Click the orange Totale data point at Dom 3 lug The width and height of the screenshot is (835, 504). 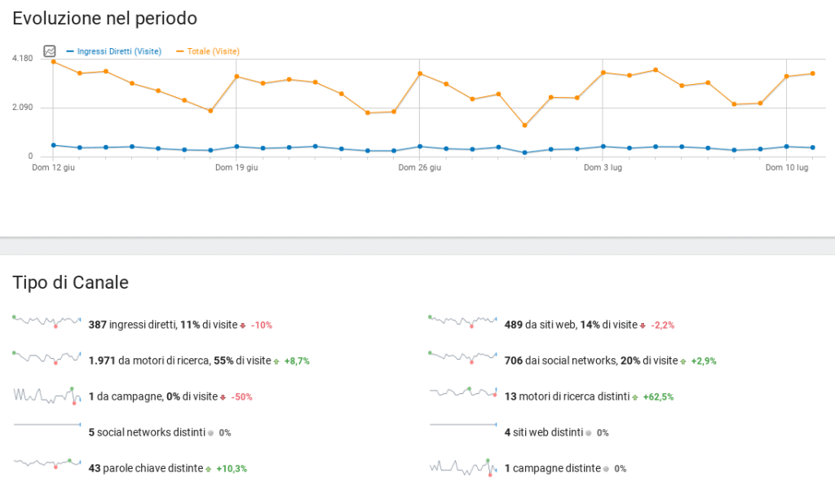point(603,73)
